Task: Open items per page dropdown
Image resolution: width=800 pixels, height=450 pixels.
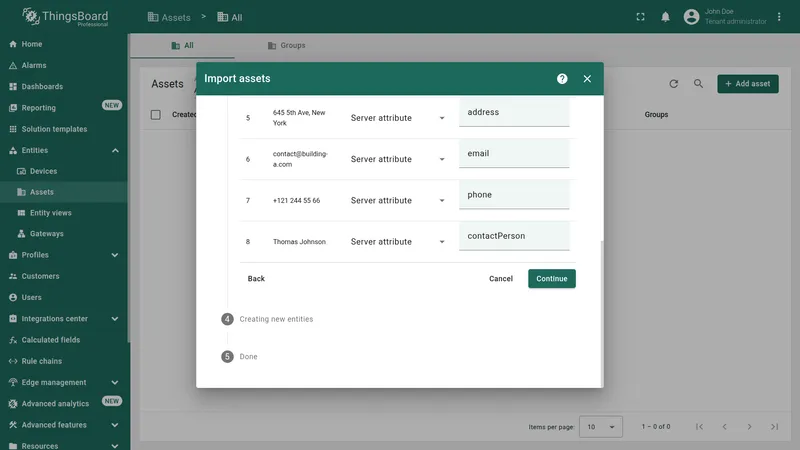Action: (601, 427)
